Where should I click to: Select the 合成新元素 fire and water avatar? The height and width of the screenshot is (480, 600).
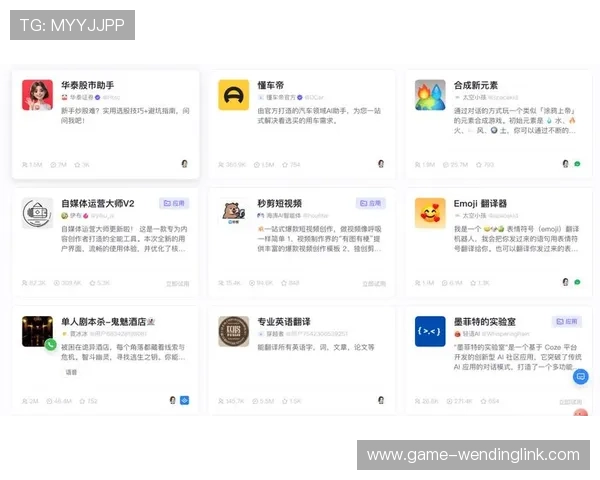point(430,95)
